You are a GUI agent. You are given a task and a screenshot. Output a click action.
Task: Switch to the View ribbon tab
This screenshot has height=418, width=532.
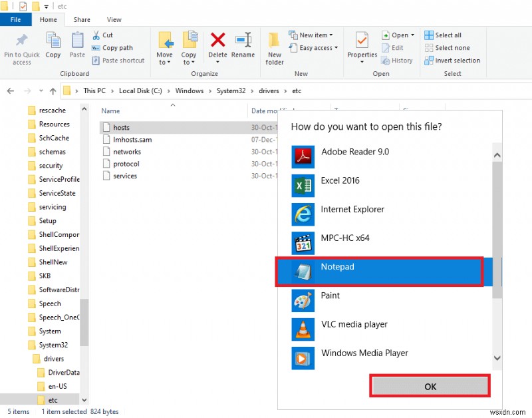pos(114,20)
